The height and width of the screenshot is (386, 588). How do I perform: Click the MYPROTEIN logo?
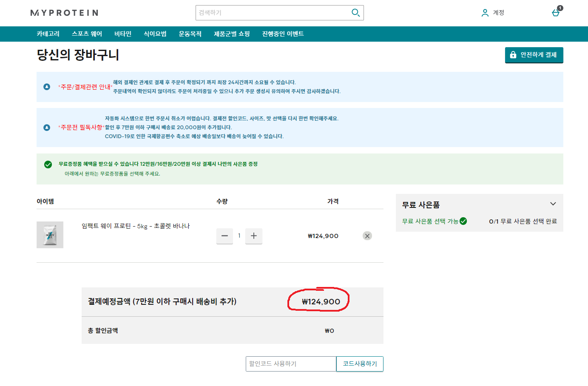coord(64,13)
